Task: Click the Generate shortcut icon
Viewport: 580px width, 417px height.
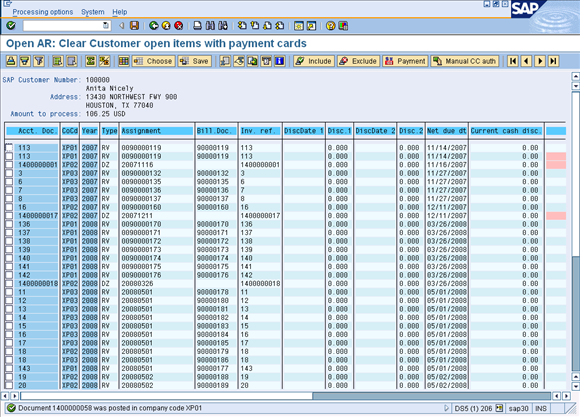Action: [x=311, y=26]
